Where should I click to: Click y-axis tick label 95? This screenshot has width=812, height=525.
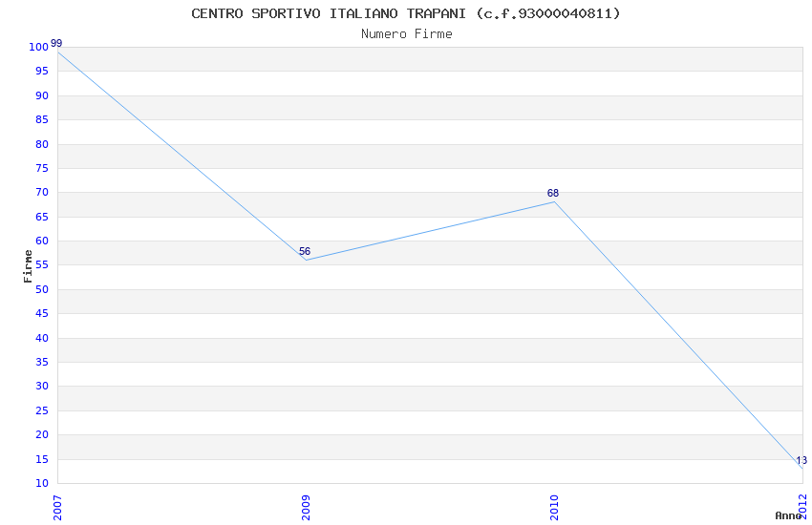pos(42,71)
